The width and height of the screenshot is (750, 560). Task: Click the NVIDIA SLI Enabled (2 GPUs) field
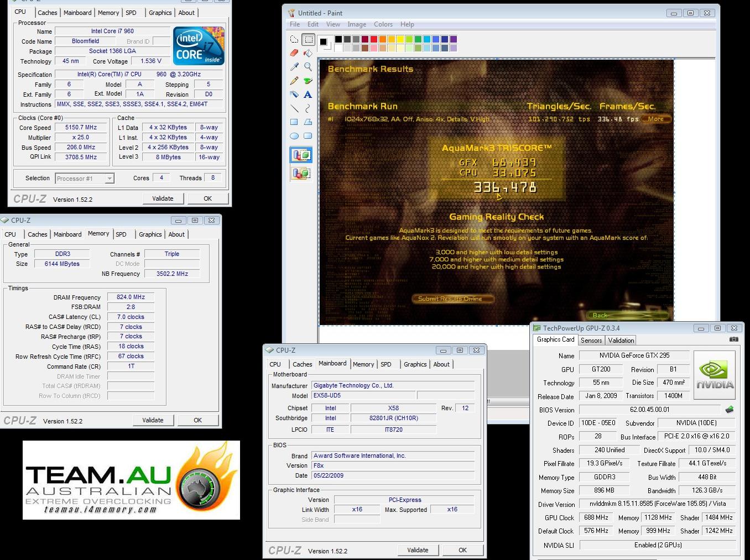point(658,545)
